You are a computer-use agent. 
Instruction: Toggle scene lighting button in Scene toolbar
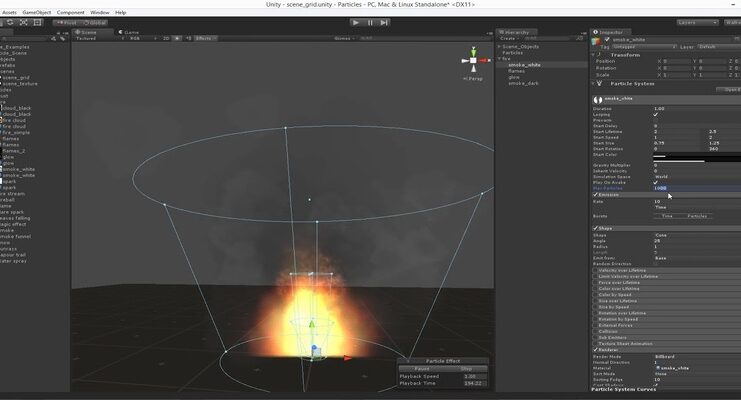click(177, 38)
